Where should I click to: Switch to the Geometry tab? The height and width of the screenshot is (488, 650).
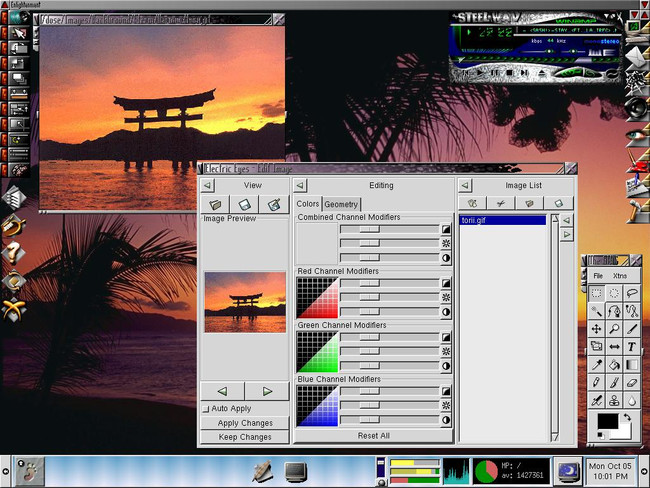click(341, 204)
